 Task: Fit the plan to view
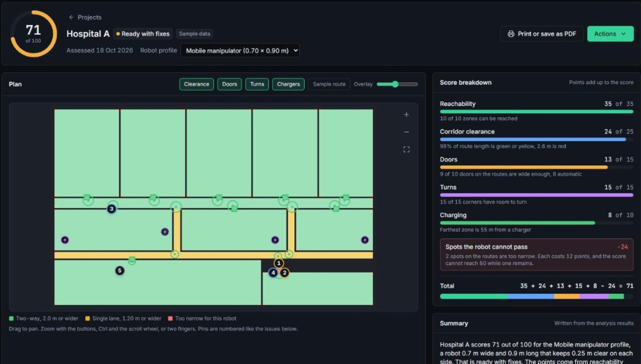click(x=406, y=149)
